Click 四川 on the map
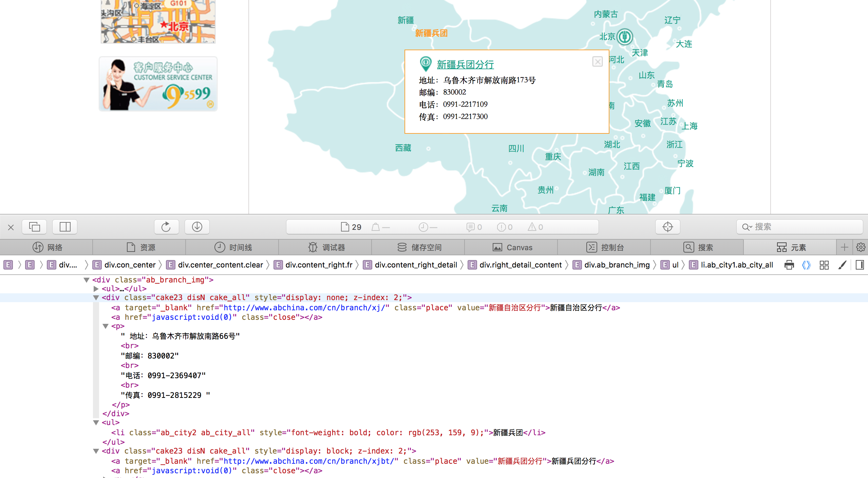The image size is (868, 478). coord(516,148)
